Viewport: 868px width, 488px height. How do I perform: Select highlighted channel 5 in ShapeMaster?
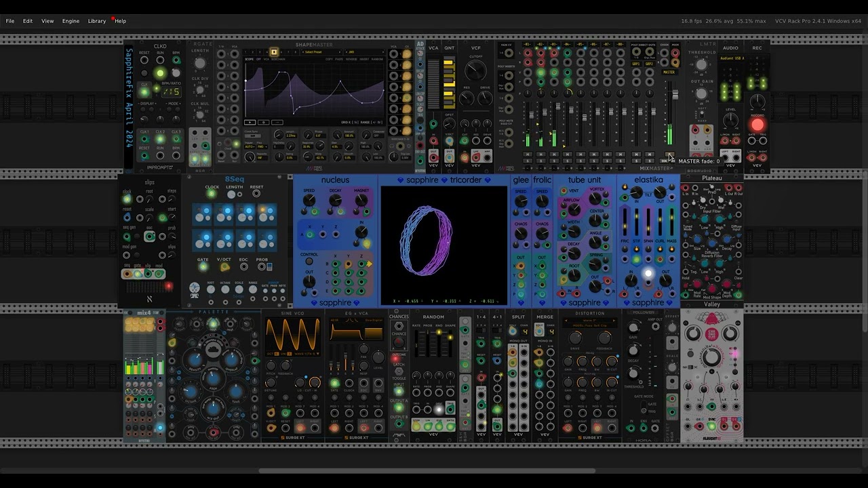coord(274,52)
